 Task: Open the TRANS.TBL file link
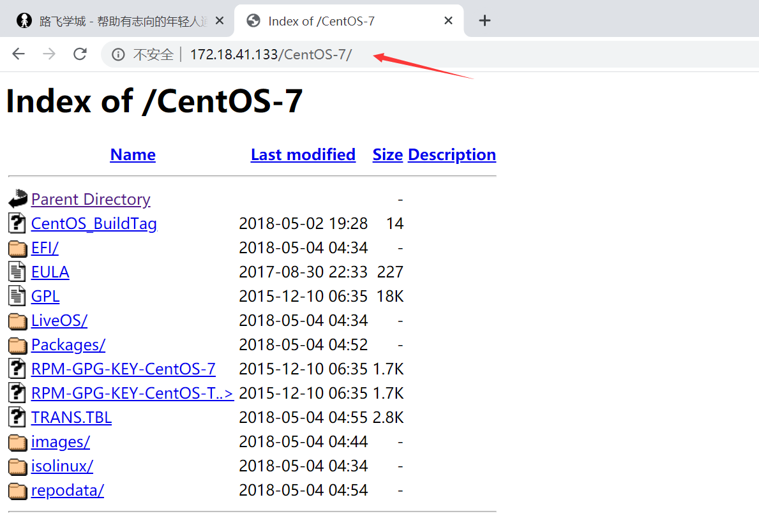[71, 417]
